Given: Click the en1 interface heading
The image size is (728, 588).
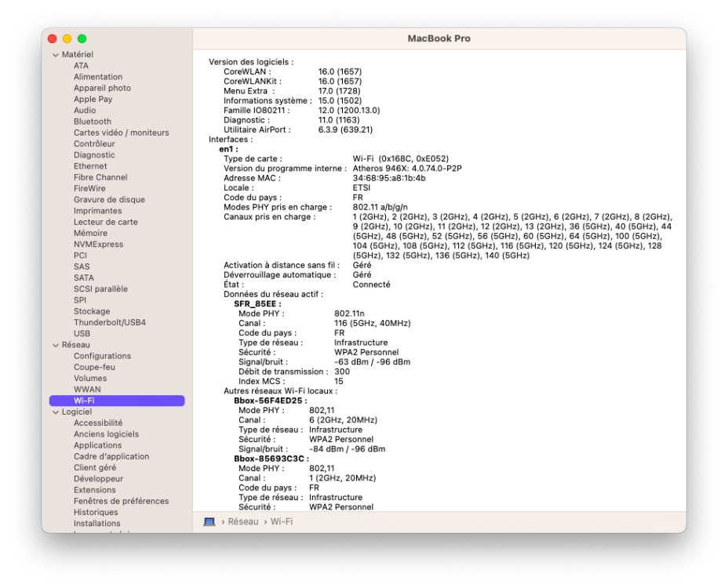Looking at the screenshot, I should [x=228, y=149].
